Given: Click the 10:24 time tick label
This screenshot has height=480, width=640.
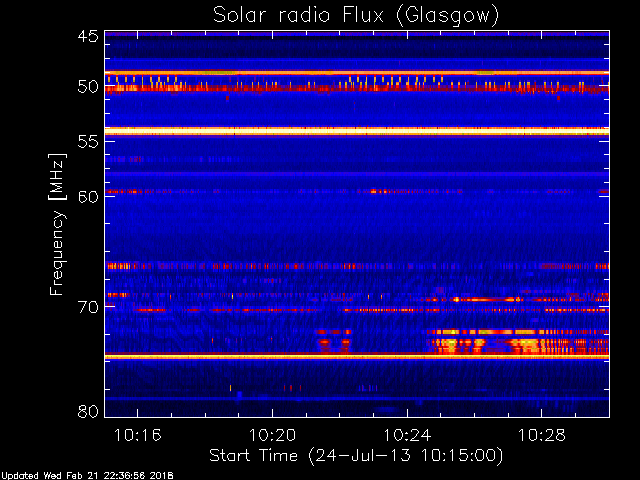Looking at the screenshot, I should pos(407,435).
